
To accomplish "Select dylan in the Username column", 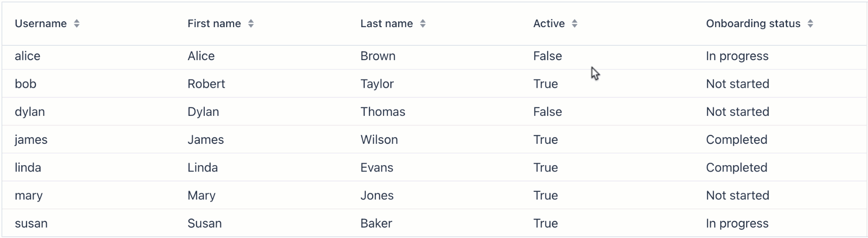I will [30, 112].
